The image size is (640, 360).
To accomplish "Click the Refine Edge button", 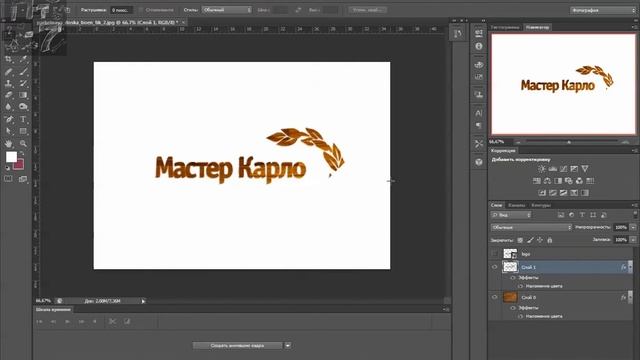I will (x=368, y=10).
